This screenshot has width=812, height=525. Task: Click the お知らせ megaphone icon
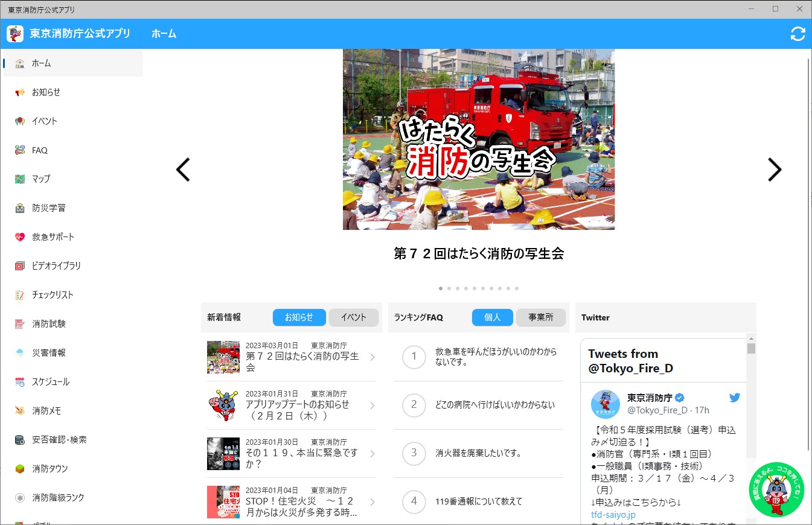tap(20, 92)
